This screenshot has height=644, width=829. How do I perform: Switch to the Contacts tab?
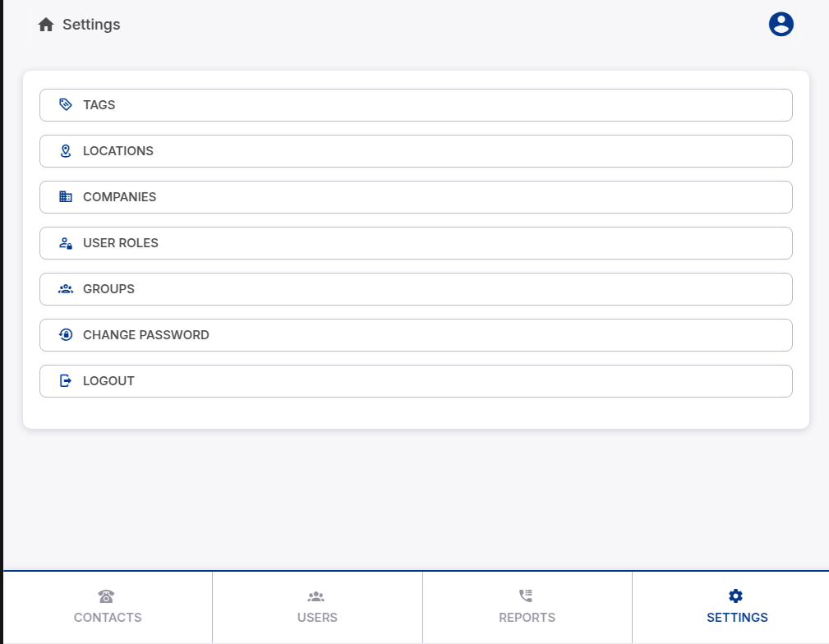pos(108,609)
